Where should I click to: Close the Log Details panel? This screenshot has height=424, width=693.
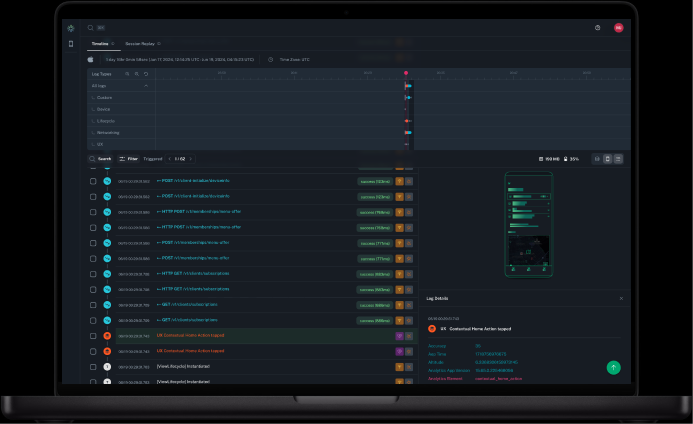621,298
